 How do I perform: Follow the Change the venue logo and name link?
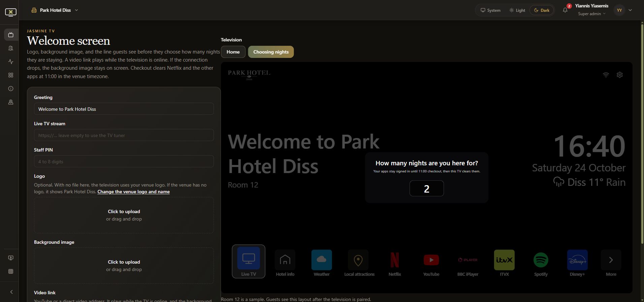(133, 192)
